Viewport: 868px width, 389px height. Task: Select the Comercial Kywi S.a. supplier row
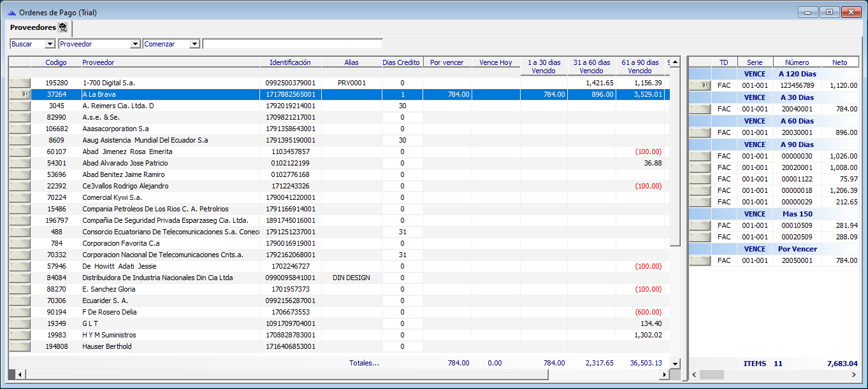click(x=112, y=197)
